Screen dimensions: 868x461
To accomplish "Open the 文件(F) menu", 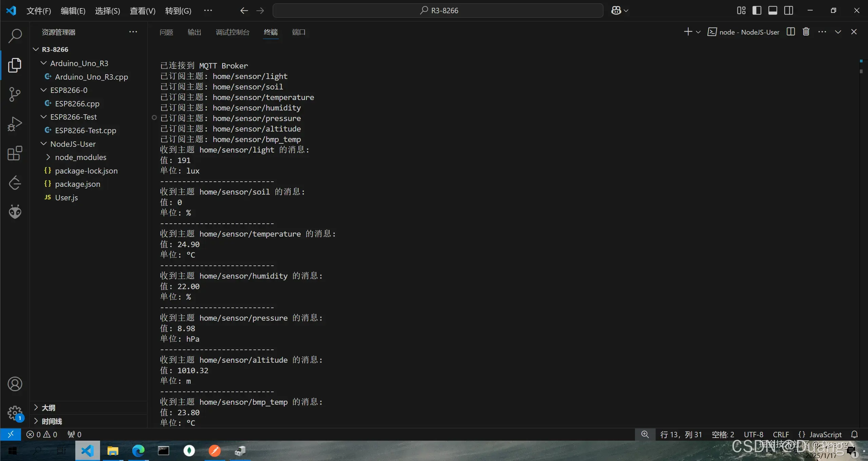I will pyautogui.click(x=39, y=11).
